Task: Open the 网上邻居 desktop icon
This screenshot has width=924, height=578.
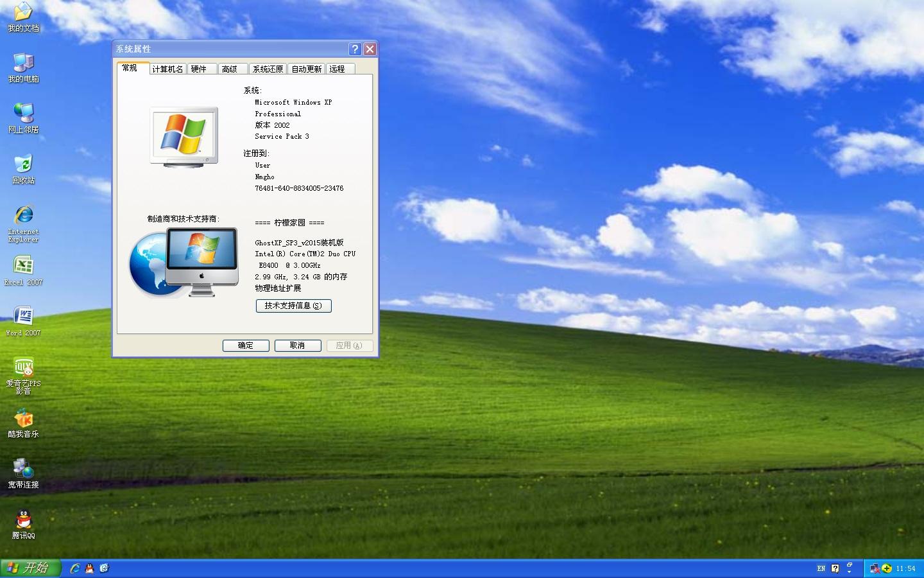Action: pos(23,119)
